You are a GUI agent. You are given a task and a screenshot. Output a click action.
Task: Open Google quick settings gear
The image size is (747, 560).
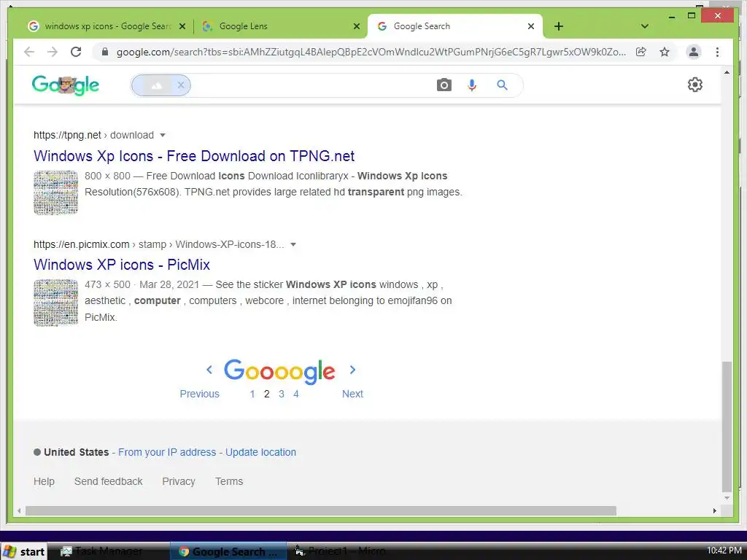[x=695, y=85]
